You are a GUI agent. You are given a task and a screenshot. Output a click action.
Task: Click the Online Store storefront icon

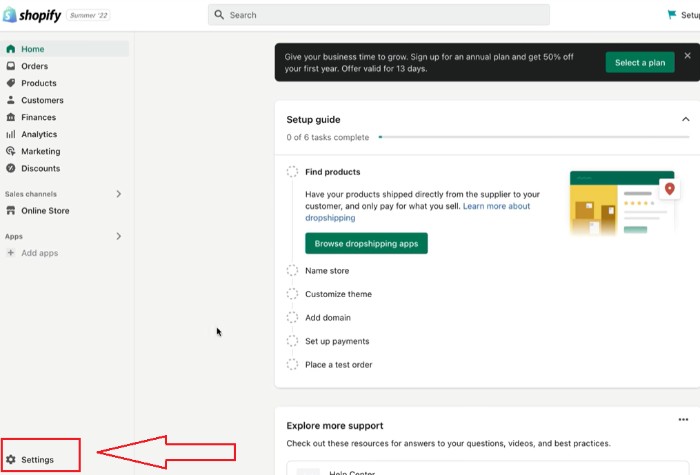pyautogui.click(x=11, y=210)
